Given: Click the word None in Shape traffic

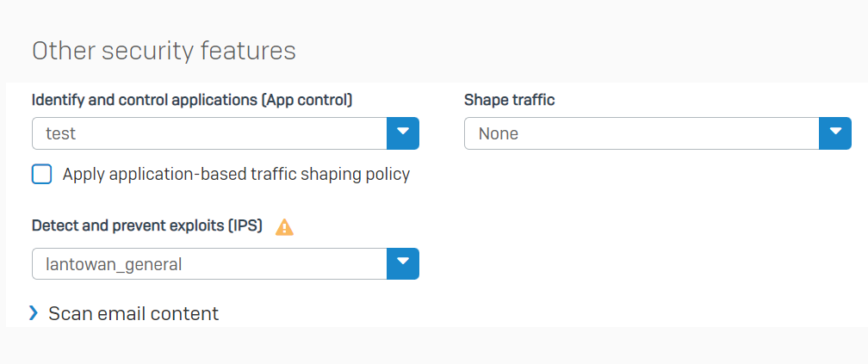Looking at the screenshot, I should click(499, 134).
